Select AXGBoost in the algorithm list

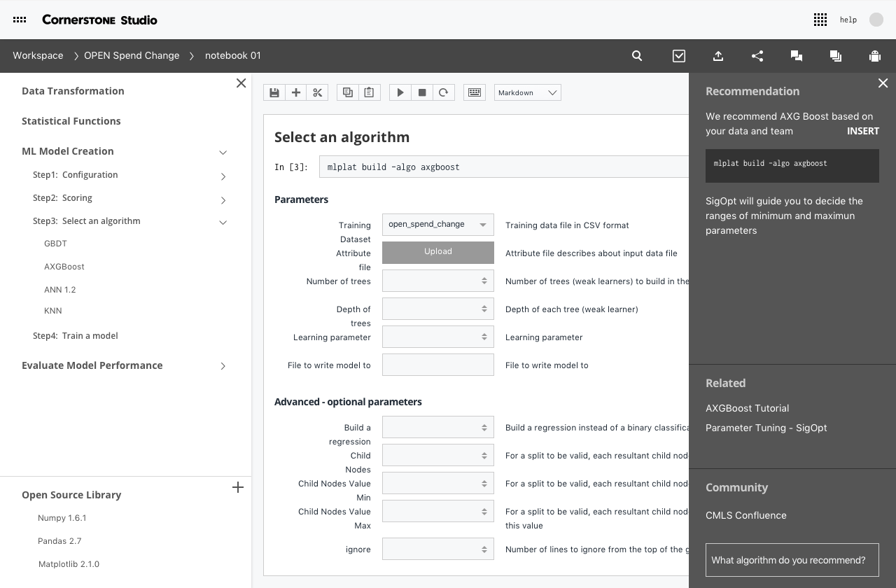point(64,267)
